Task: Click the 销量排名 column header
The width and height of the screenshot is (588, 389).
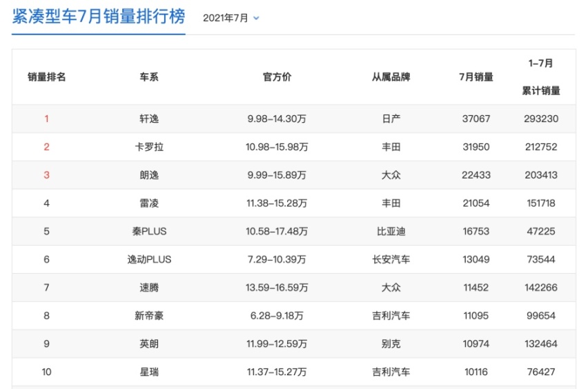Action: pyautogui.click(x=46, y=77)
